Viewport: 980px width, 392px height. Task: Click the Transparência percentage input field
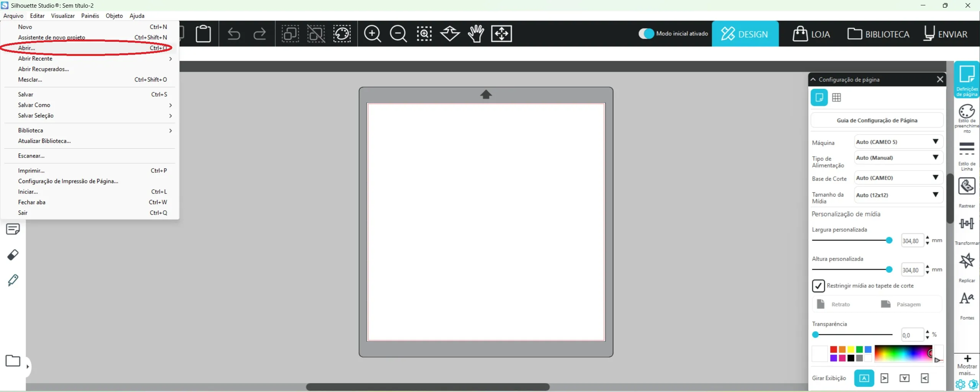[912, 335]
